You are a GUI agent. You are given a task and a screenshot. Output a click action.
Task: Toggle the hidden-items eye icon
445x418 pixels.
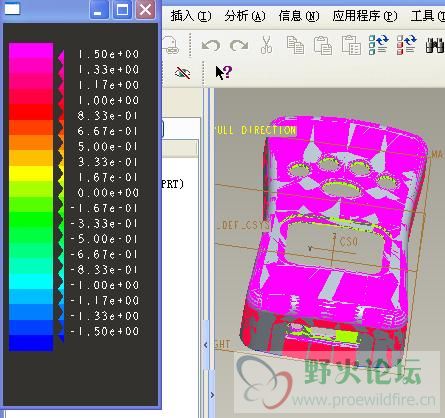(182, 73)
